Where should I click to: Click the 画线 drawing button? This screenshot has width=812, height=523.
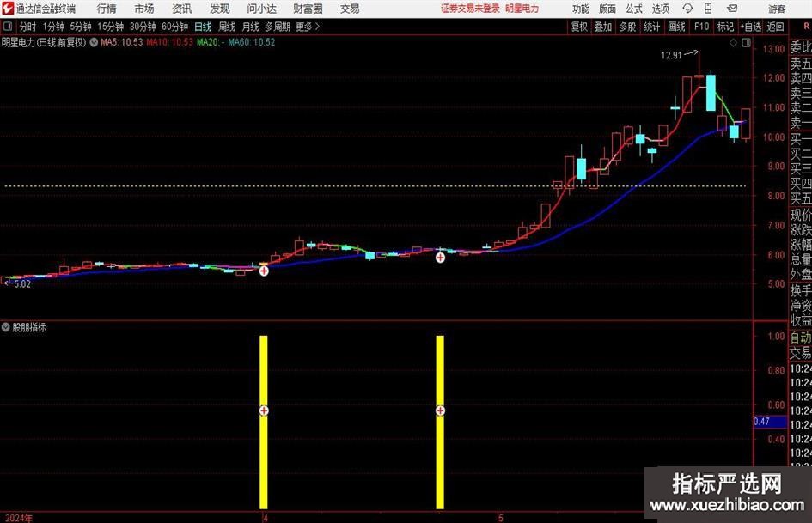pos(676,27)
